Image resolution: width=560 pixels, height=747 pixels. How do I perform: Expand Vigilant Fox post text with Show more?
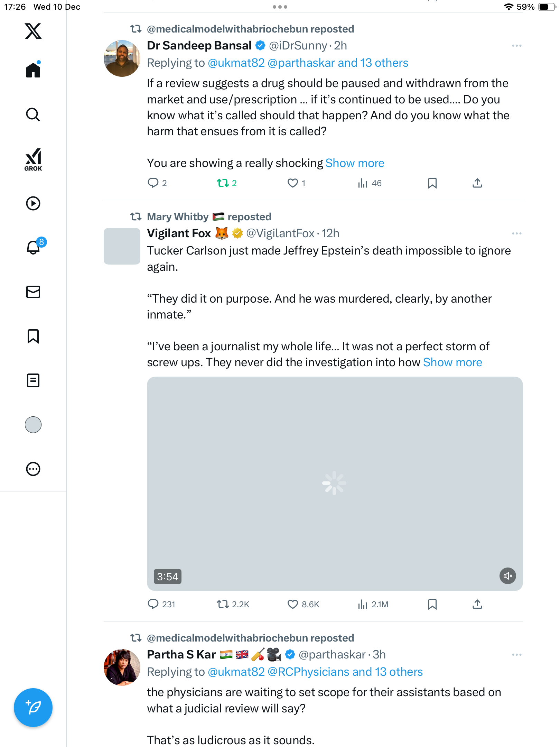[452, 362]
